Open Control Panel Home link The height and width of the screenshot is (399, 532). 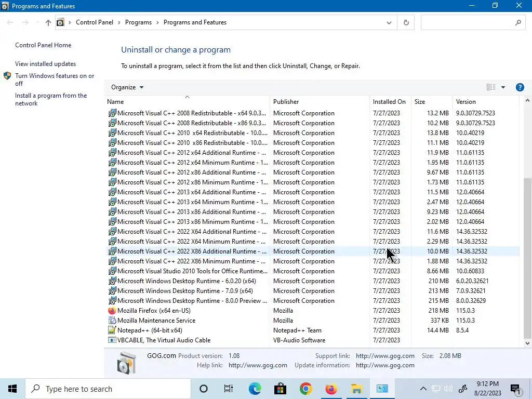43,45
